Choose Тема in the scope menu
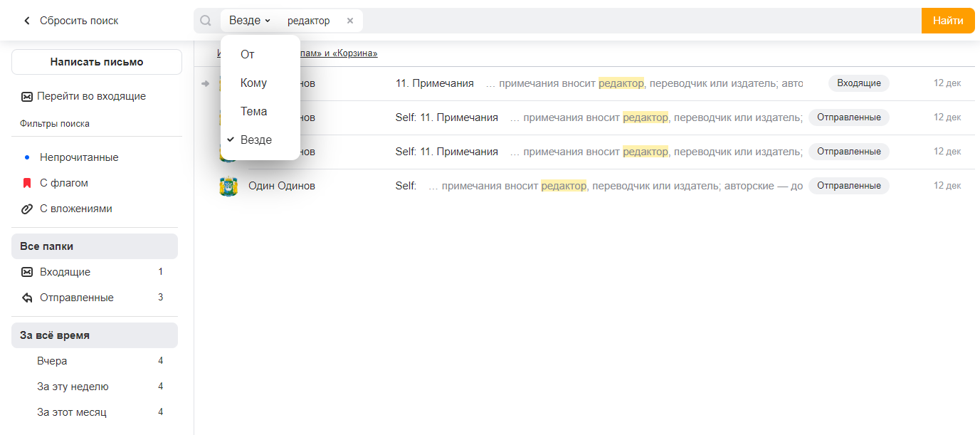The height and width of the screenshot is (435, 980). (254, 112)
